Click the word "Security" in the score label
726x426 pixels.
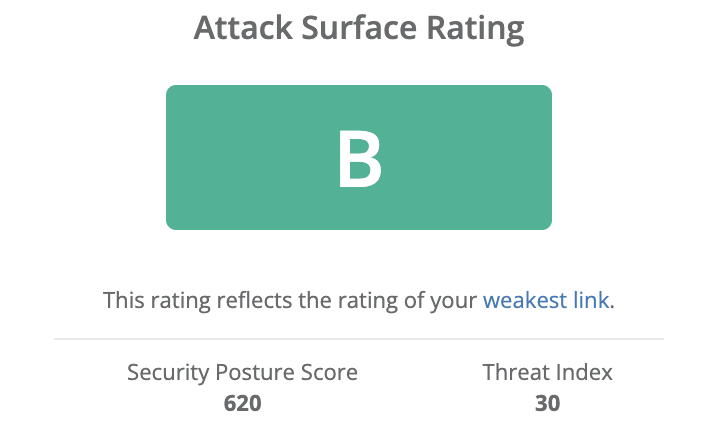click(x=164, y=373)
